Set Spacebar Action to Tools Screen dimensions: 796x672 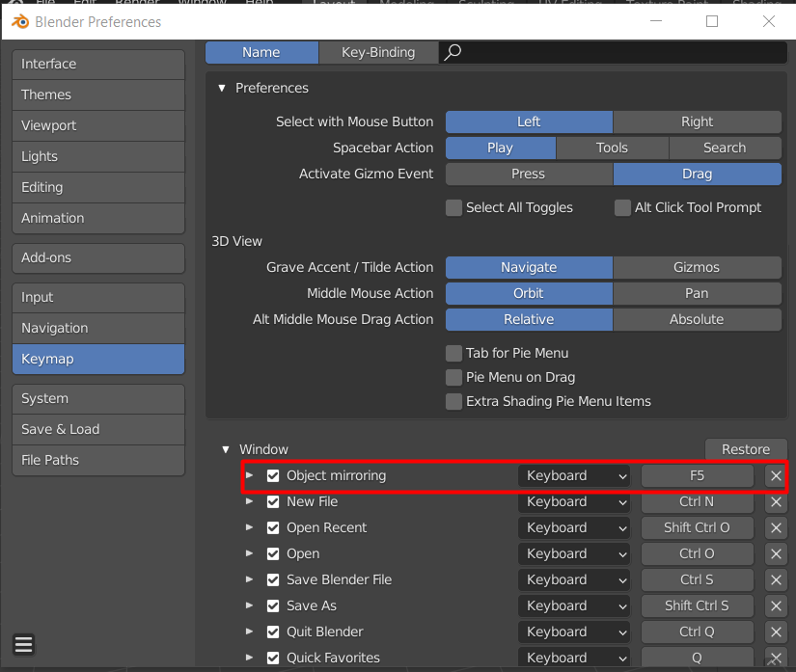coord(613,148)
